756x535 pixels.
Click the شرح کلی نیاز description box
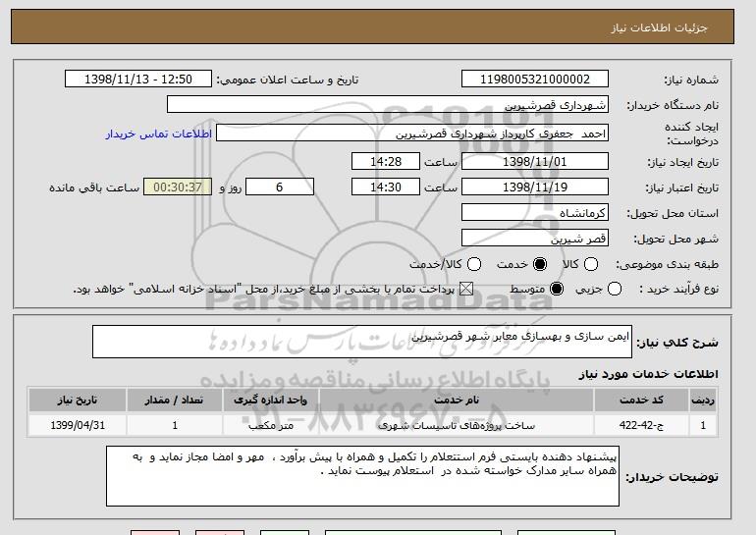coord(362,342)
